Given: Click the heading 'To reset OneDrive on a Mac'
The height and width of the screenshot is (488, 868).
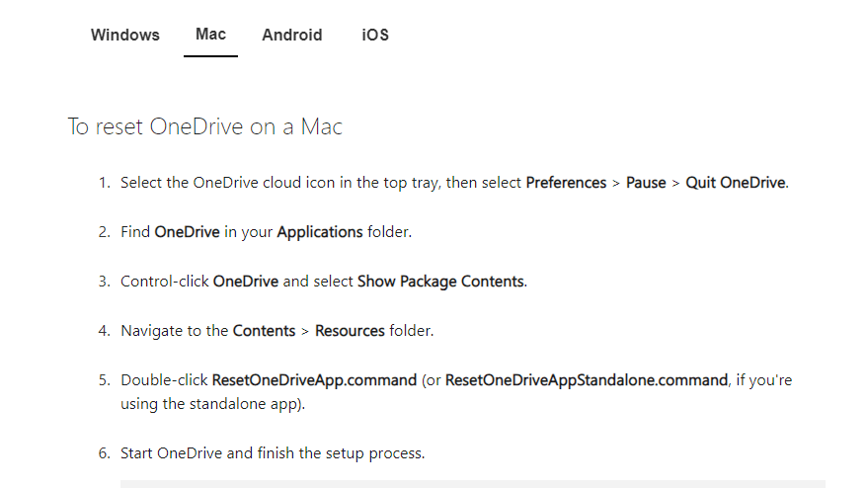Looking at the screenshot, I should click(204, 126).
